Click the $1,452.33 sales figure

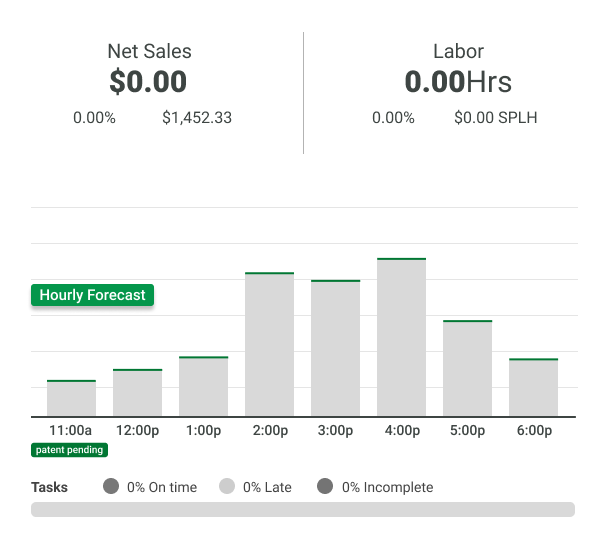(x=197, y=118)
